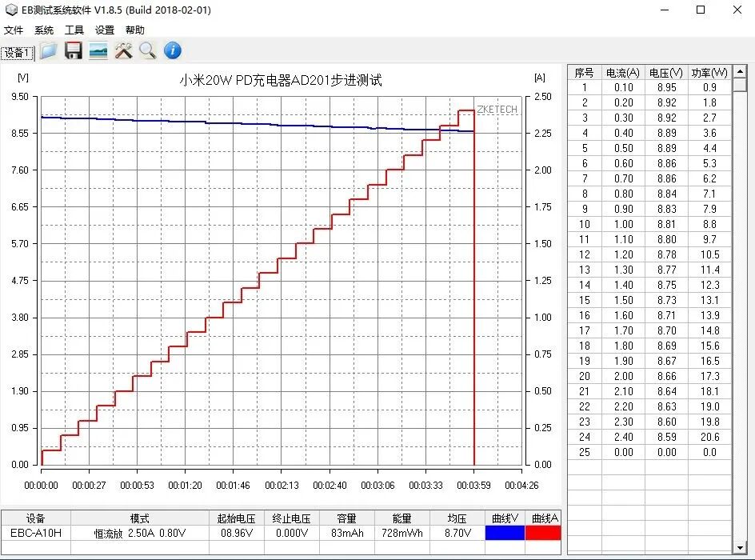Click the 电压(V) column header
The image size is (755, 560).
tap(666, 73)
